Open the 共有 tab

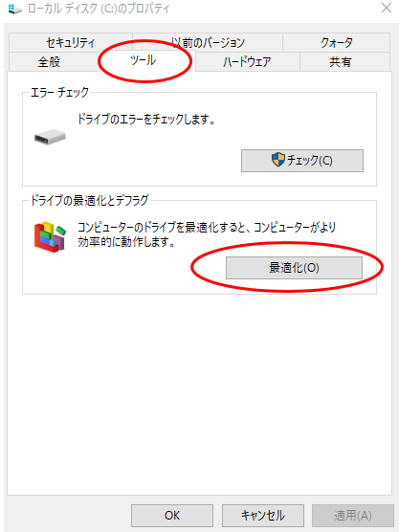pyautogui.click(x=341, y=62)
